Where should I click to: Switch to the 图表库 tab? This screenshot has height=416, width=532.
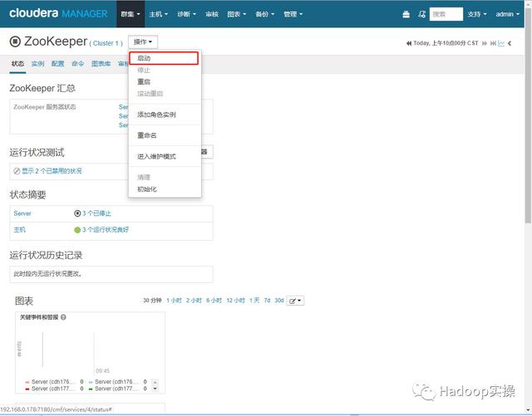[x=101, y=64]
